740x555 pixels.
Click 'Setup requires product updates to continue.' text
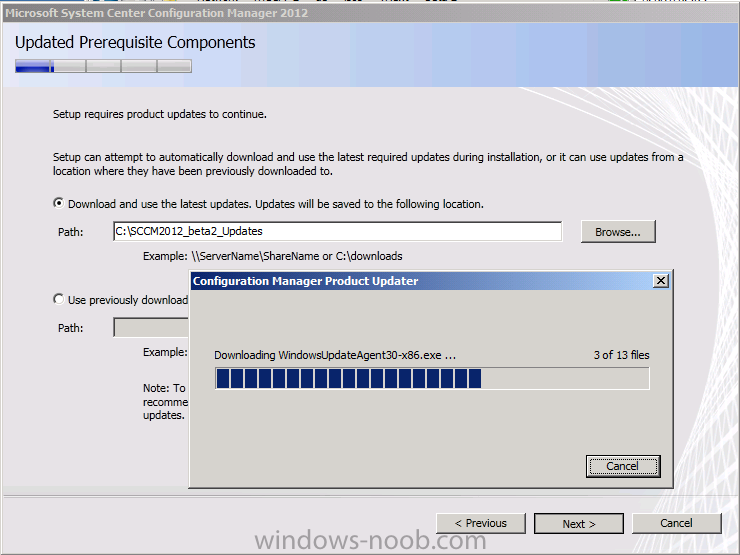pos(160,114)
